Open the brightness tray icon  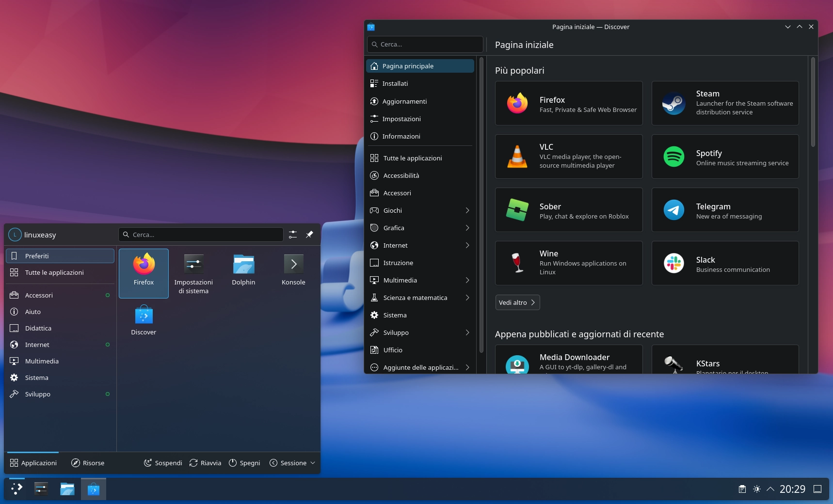tap(756, 489)
